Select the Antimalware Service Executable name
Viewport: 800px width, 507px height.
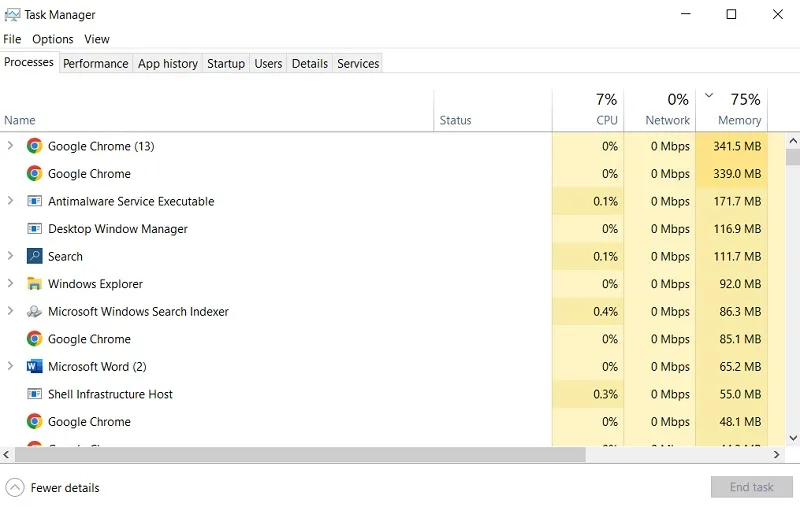131,201
